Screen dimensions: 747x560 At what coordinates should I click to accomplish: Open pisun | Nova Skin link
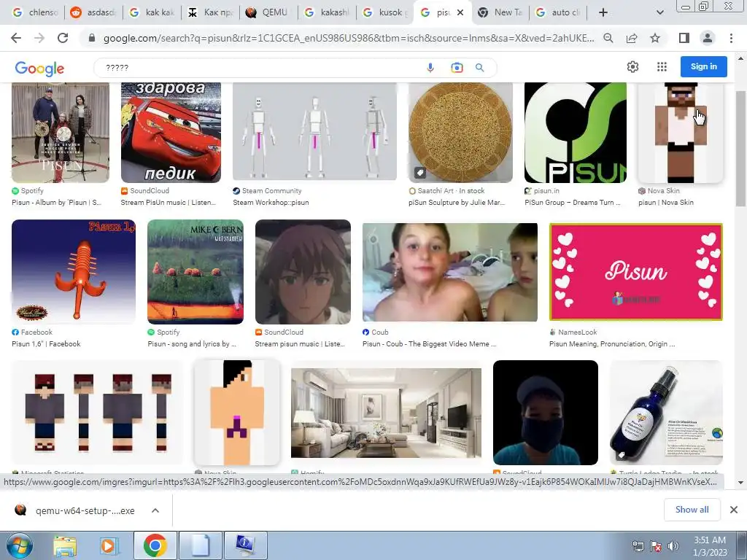click(666, 203)
